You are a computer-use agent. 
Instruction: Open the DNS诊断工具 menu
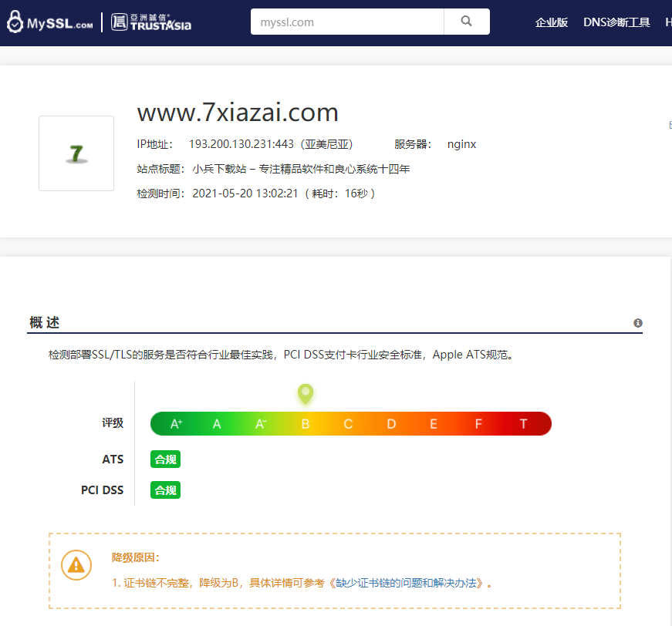(x=617, y=22)
